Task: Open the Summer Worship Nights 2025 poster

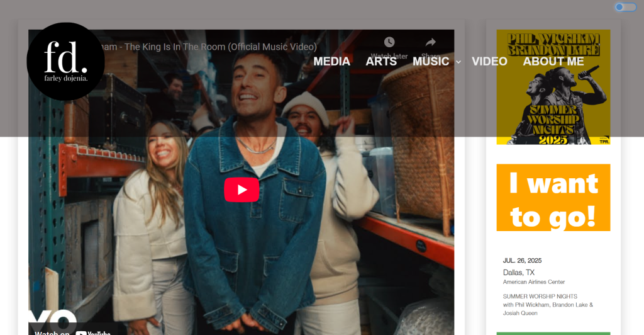Action: coord(553,87)
